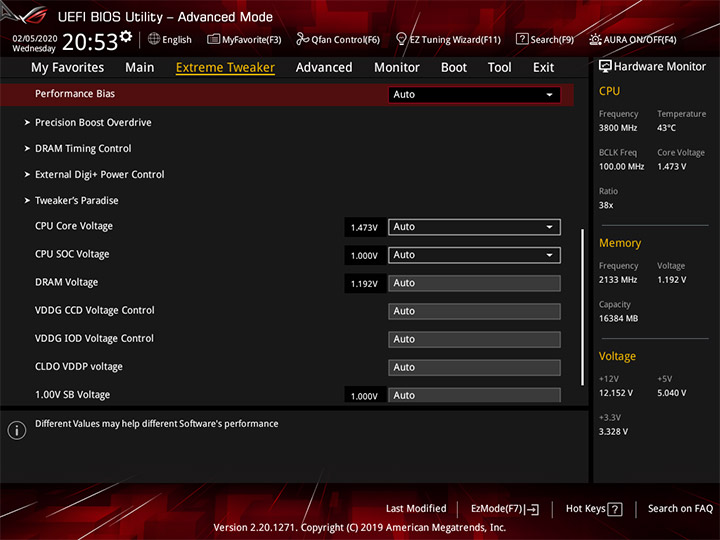Open Search(F9) question mark icon
Viewport: 720px width, 540px height.
[522, 39]
